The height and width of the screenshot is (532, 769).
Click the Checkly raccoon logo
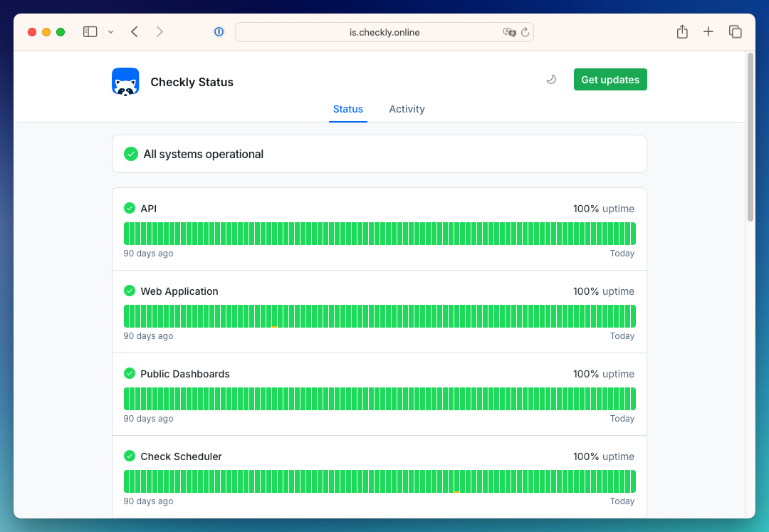pyautogui.click(x=125, y=81)
